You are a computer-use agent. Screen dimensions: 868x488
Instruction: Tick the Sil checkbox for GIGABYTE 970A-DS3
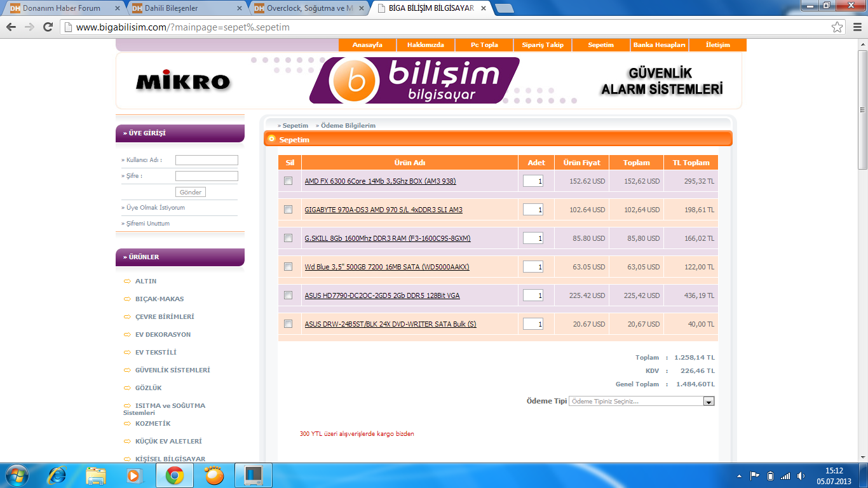pyautogui.click(x=288, y=209)
